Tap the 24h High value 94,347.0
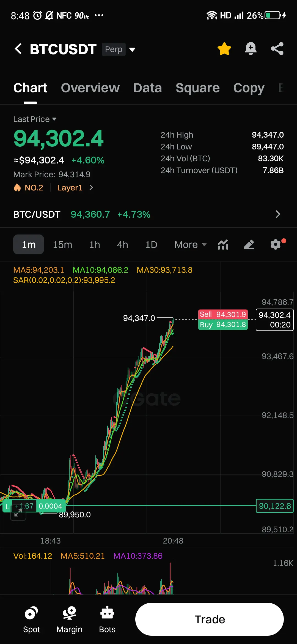Viewport: 297px width, 644px height. pos(268,135)
